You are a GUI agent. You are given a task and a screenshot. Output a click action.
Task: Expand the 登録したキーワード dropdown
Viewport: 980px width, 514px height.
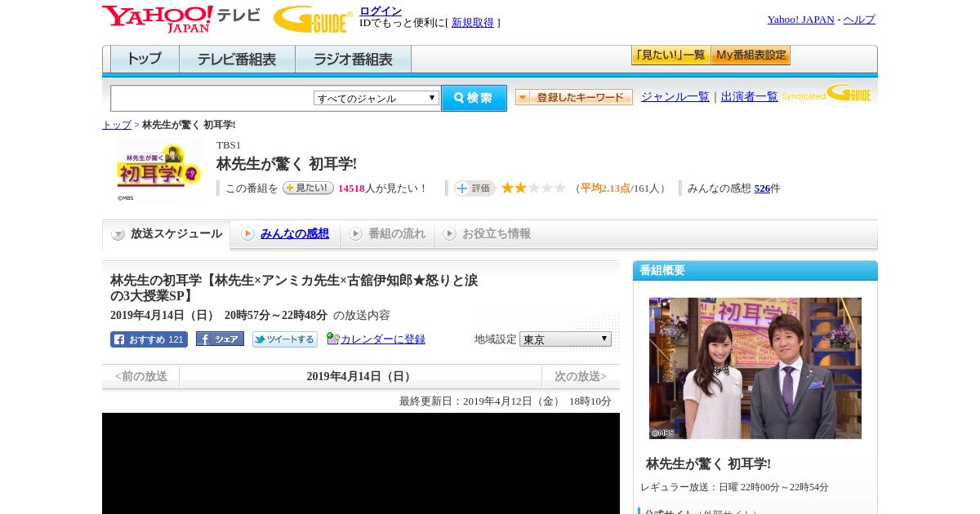574,97
